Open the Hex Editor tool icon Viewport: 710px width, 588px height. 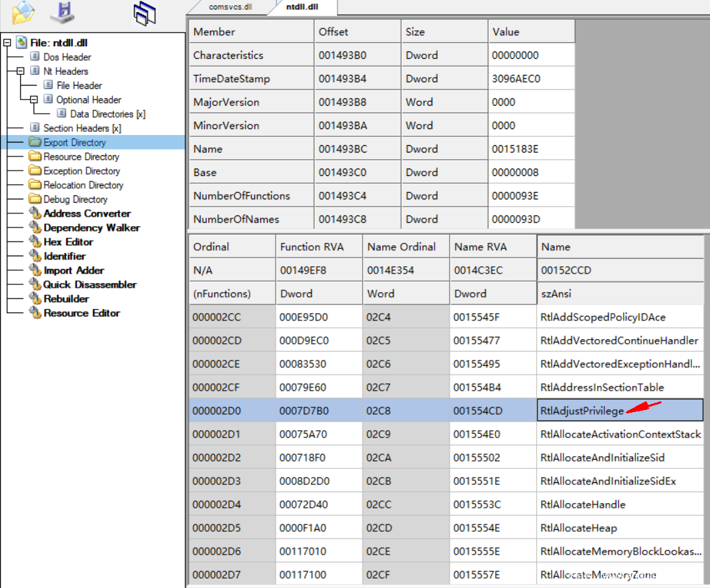[x=35, y=241]
